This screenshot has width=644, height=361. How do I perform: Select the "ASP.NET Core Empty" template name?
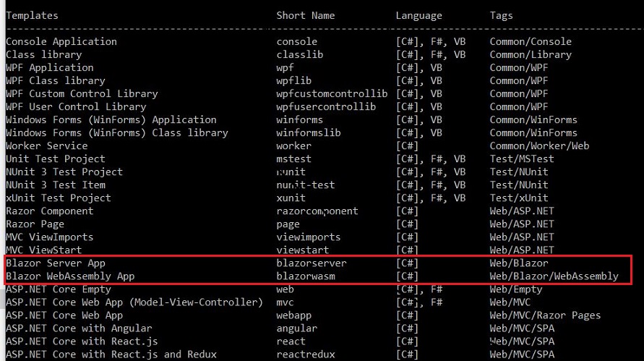[59, 289]
